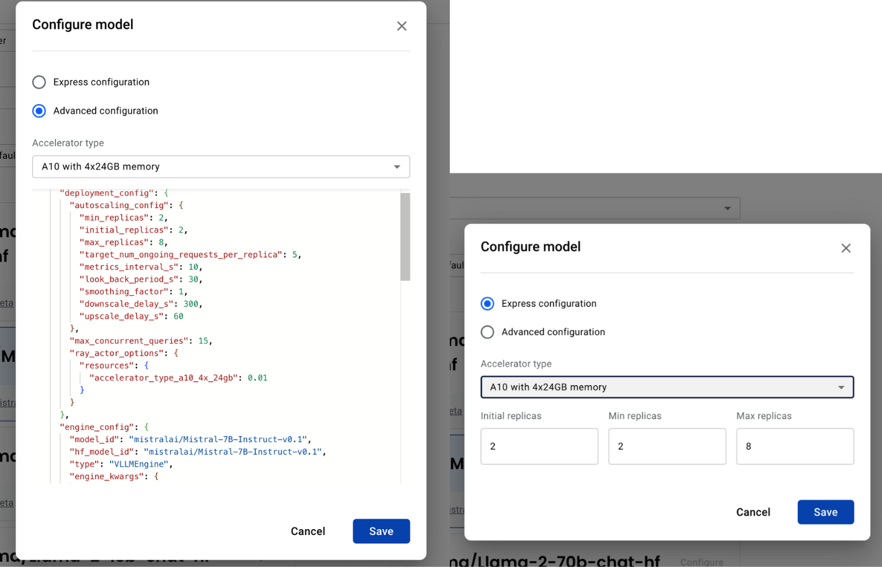Click the Initial replicas input field

539,446
